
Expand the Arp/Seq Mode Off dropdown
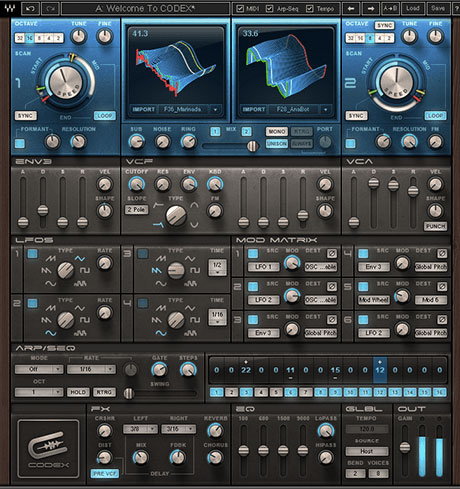39,369
